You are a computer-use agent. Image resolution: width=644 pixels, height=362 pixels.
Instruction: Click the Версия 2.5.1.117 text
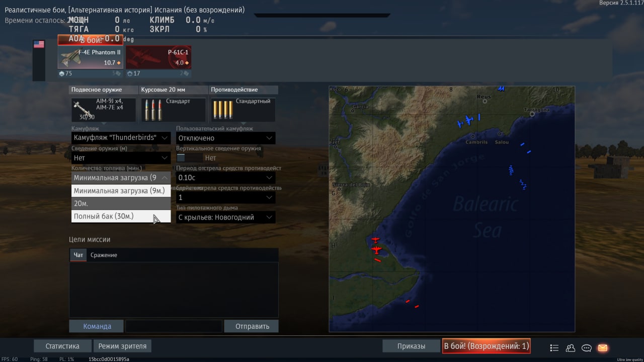(x=621, y=3)
